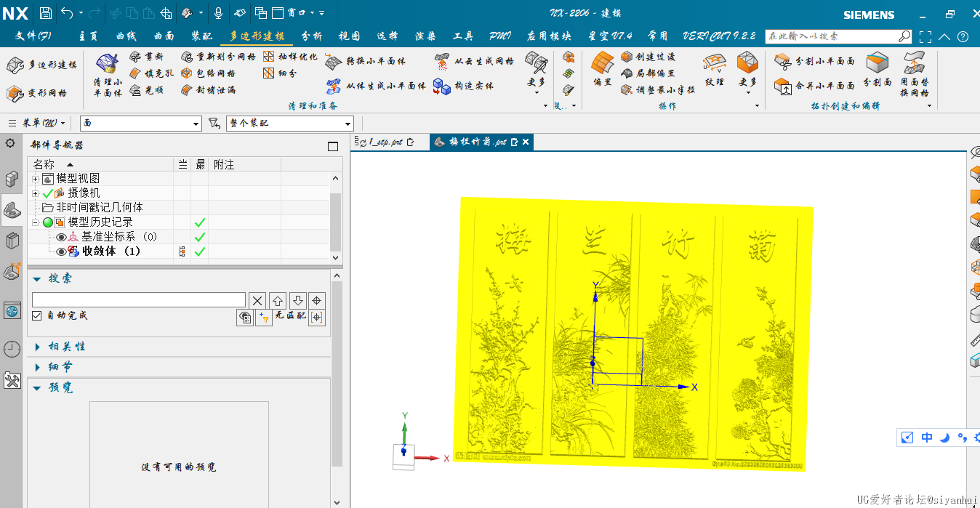Viewport: 980px width, 508px height.
Task: Toggle the 自动完成 checkbox
Action: point(37,316)
